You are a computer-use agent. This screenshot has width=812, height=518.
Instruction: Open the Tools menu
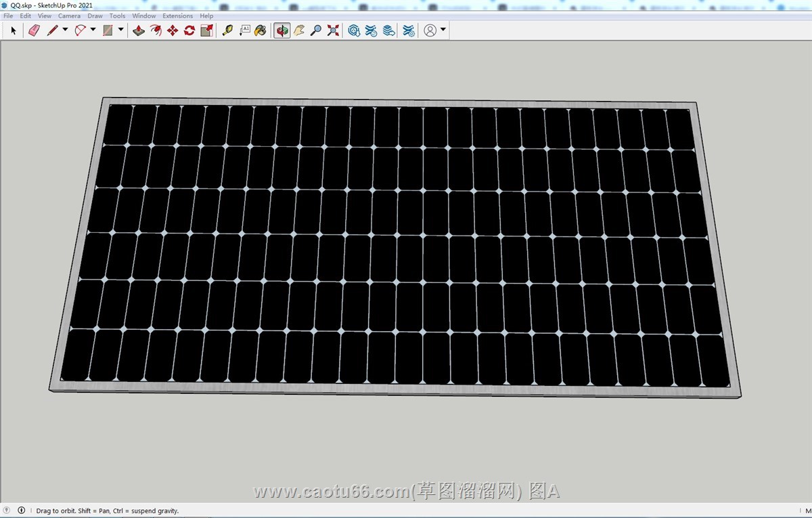point(118,16)
